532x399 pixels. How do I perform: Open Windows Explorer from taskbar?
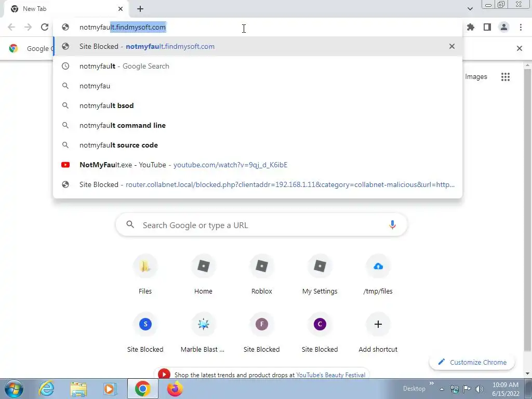tap(78, 389)
